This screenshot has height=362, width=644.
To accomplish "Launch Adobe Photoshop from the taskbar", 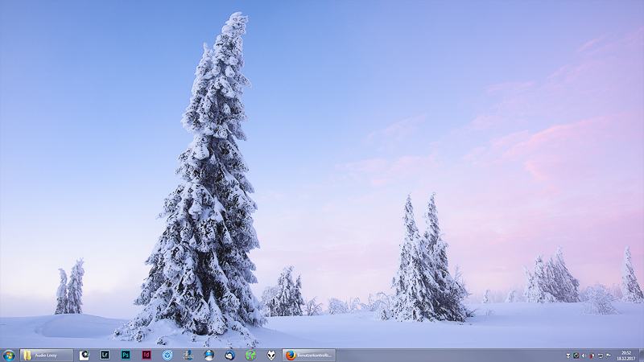I will pos(126,355).
